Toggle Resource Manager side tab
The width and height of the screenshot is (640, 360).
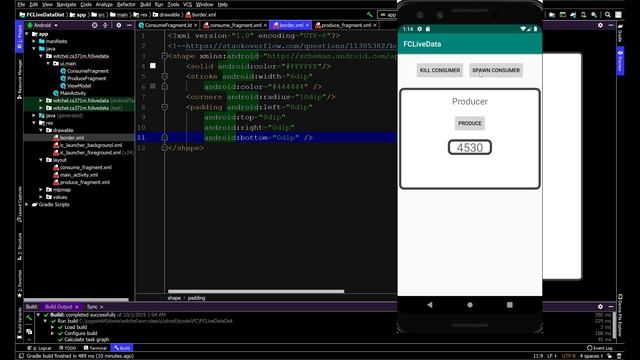tap(19, 79)
